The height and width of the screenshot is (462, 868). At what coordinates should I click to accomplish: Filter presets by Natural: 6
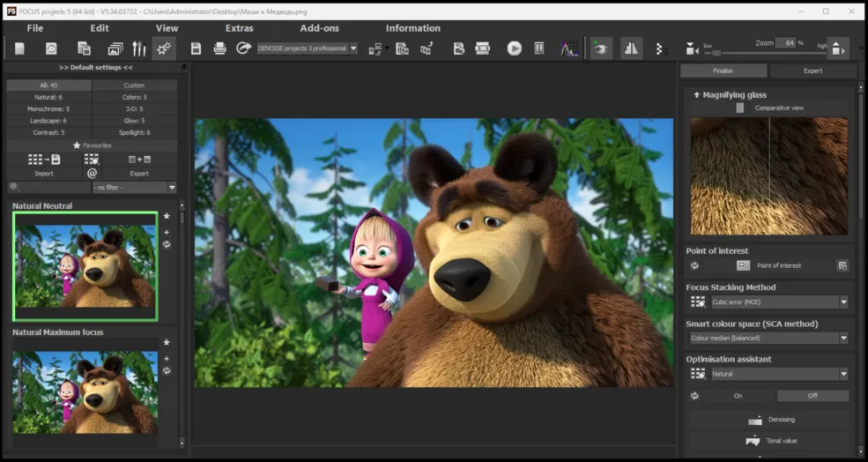pos(48,97)
